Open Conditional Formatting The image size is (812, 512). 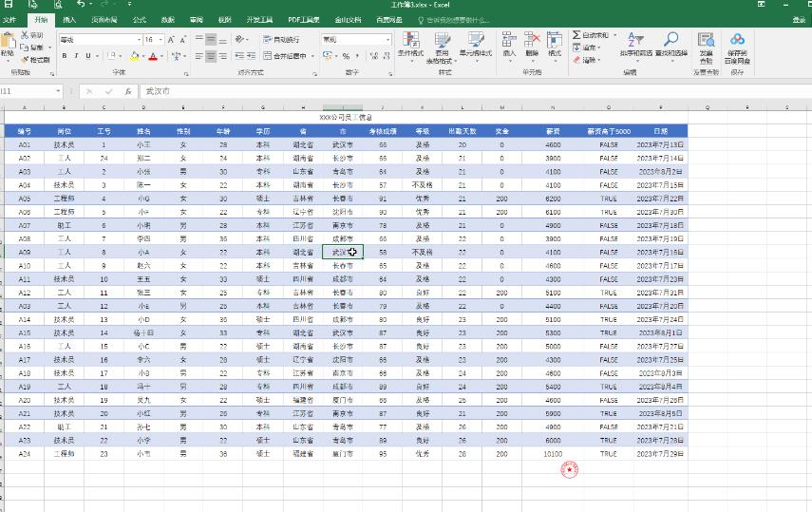click(x=410, y=47)
